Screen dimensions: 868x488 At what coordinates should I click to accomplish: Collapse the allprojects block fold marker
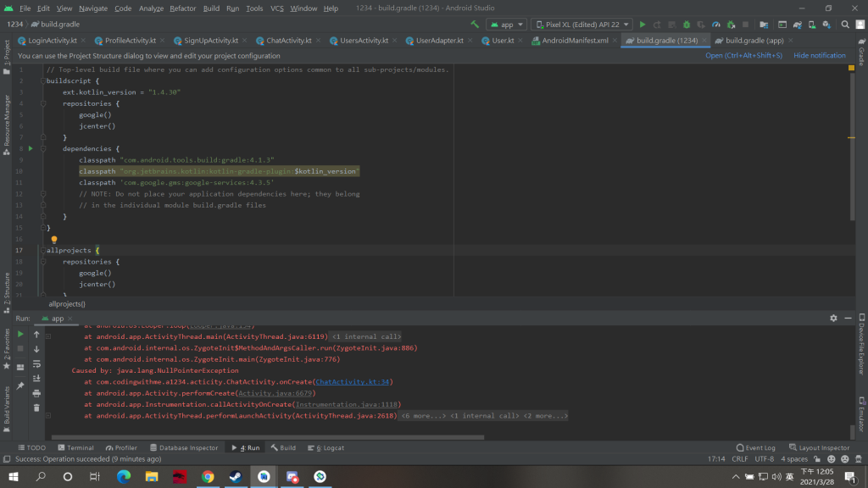click(43, 250)
